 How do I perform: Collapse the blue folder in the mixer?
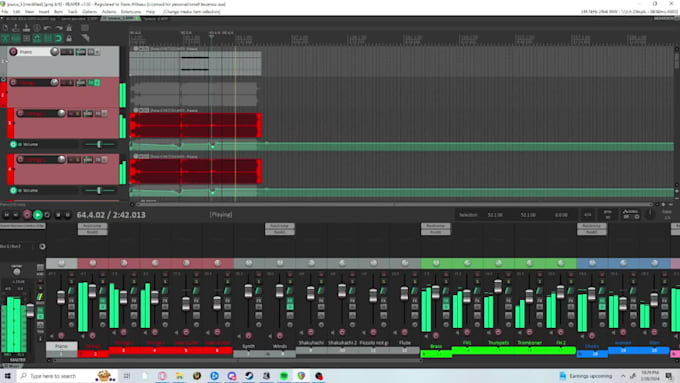[580, 354]
